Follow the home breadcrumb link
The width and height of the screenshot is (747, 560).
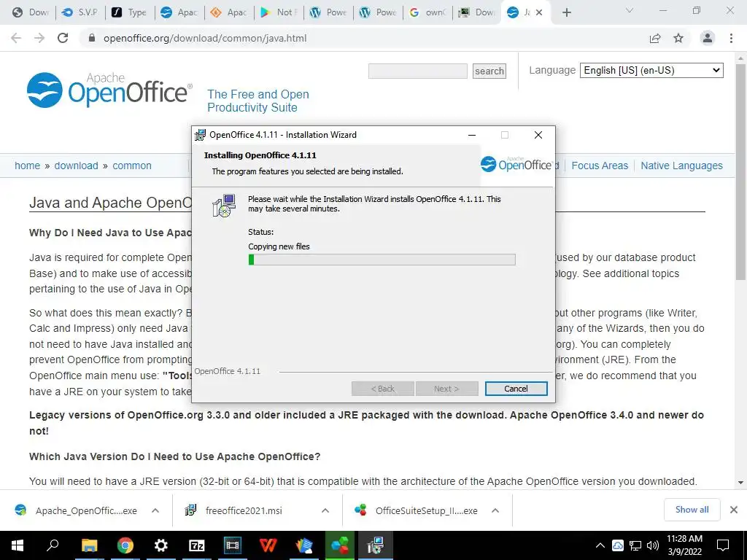point(27,166)
